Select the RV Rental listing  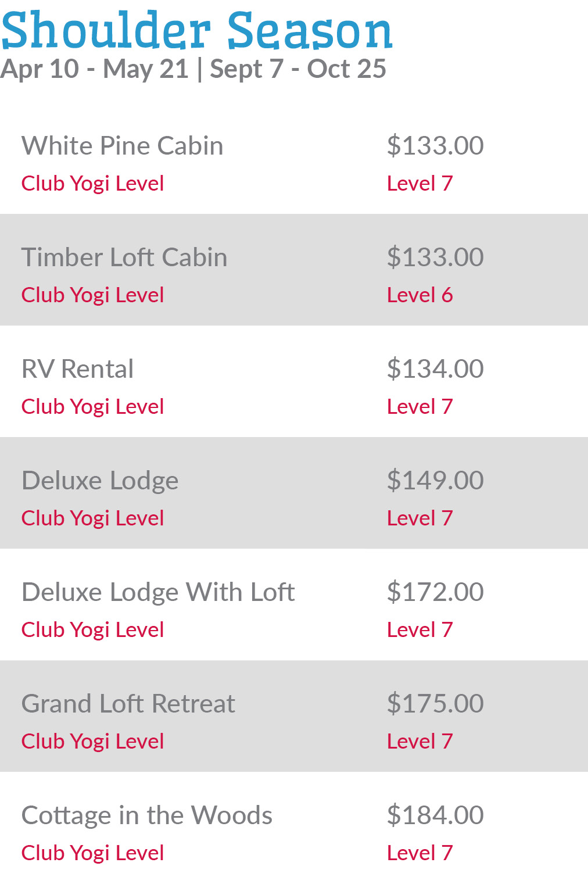pos(77,369)
